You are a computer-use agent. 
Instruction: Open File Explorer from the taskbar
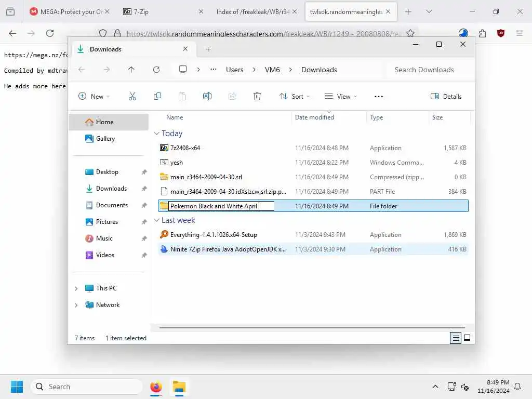179,387
